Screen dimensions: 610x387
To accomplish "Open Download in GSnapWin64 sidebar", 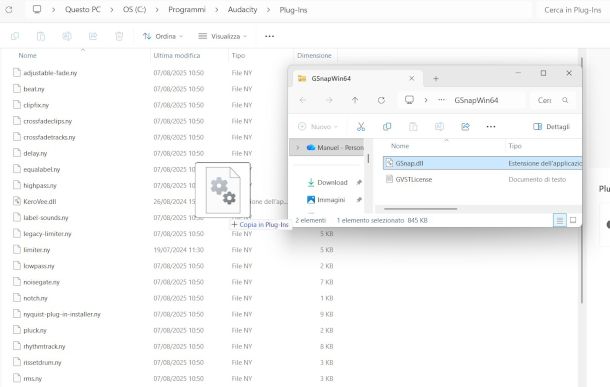I will [x=332, y=182].
